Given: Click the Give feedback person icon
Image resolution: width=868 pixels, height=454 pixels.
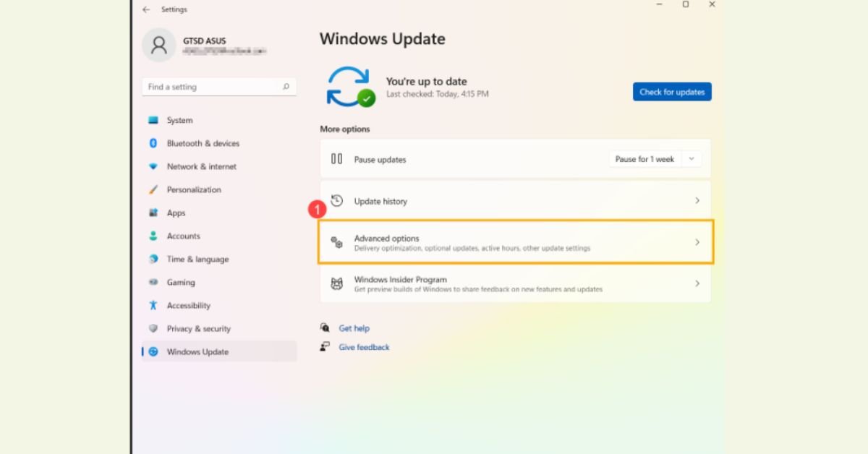Looking at the screenshot, I should (x=325, y=347).
